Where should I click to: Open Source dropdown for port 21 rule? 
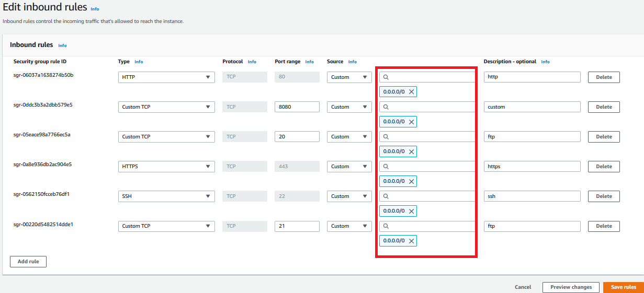pos(349,226)
